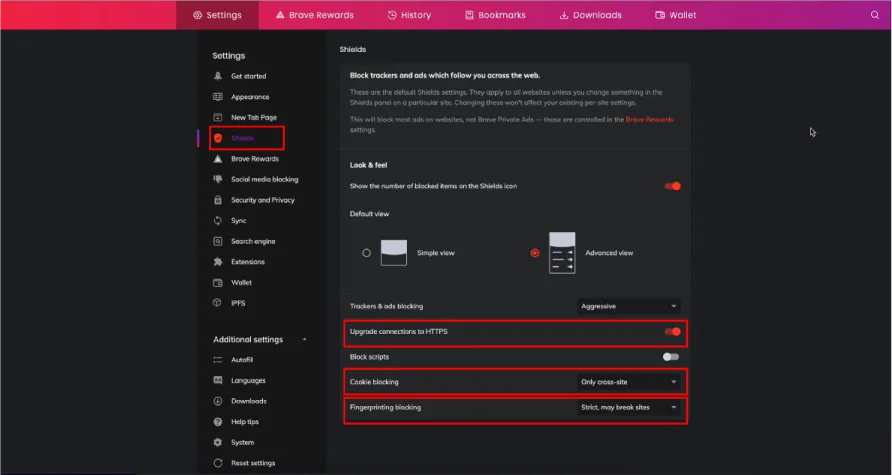The height and width of the screenshot is (475, 892).
Task: Click the Extensions label in sidebar
Action: click(248, 262)
